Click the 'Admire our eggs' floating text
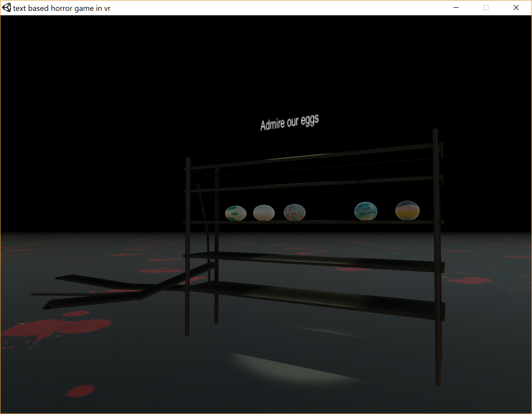This screenshot has width=532, height=414. tap(289, 122)
